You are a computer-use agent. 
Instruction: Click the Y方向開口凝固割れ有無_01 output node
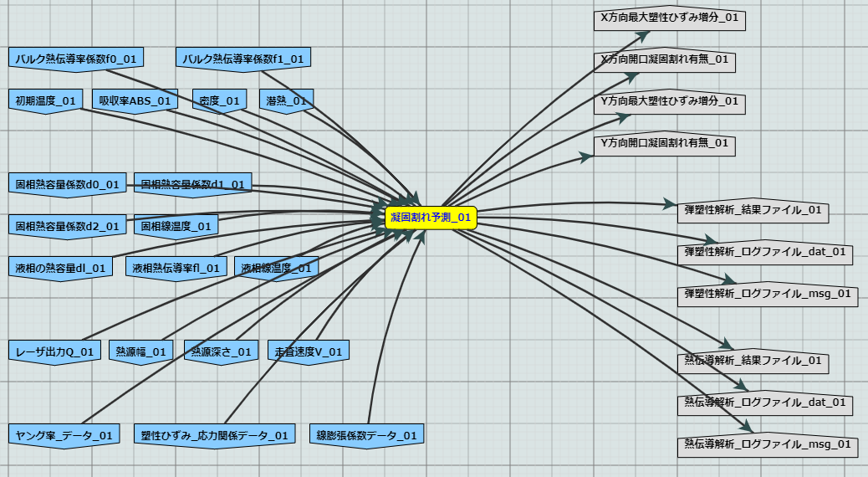click(664, 143)
